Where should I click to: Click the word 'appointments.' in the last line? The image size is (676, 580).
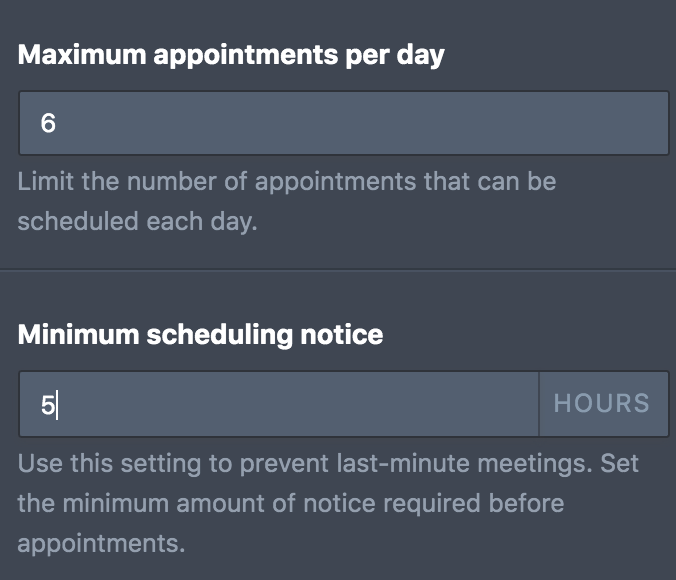tap(101, 545)
